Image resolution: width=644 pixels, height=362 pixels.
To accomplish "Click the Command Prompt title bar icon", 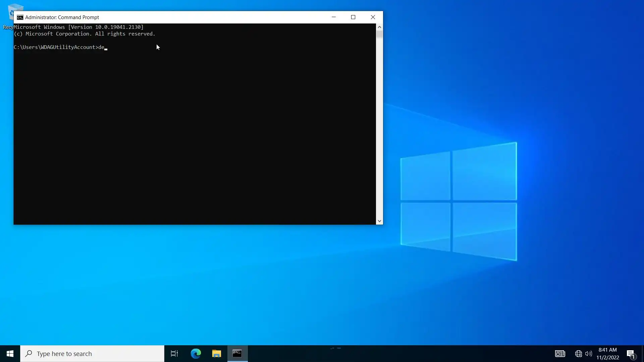I will [20, 17].
